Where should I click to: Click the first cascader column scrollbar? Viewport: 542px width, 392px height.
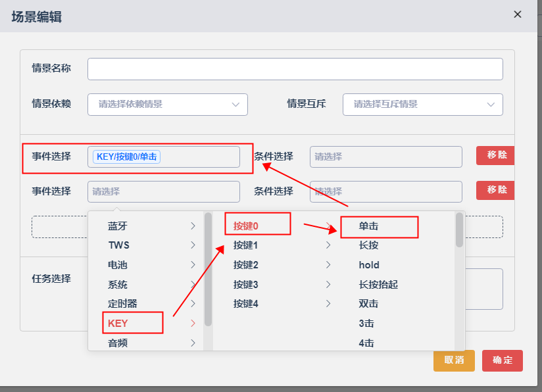click(x=208, y=269)
